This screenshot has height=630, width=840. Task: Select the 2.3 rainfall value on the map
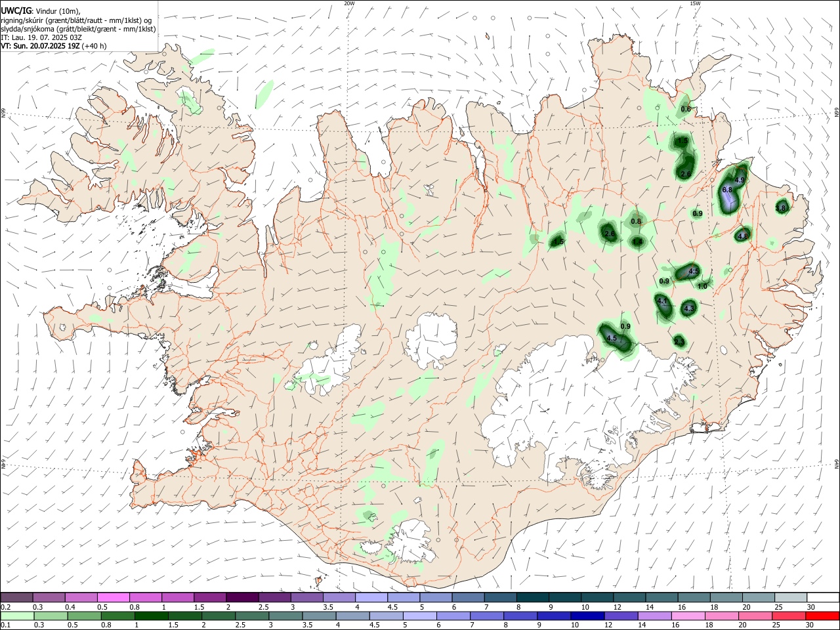click(679, 341)
